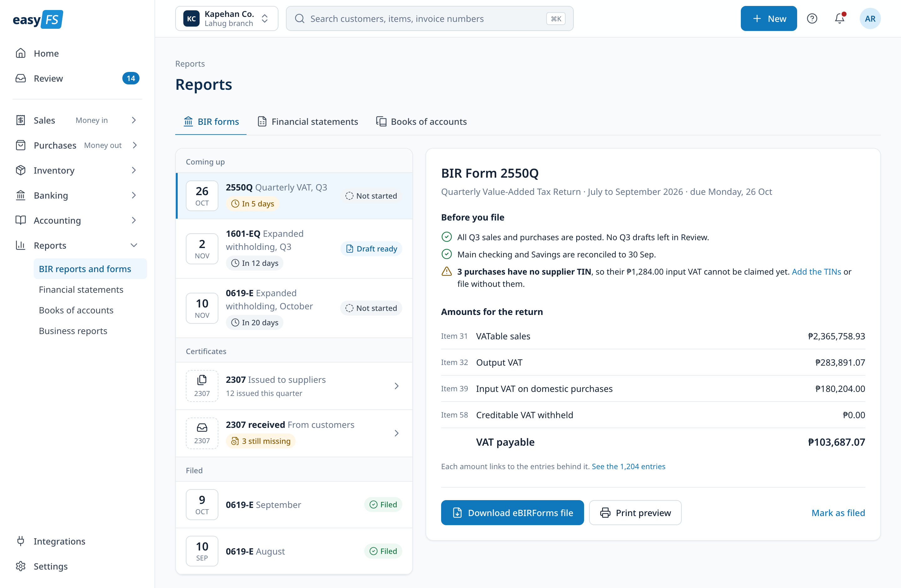Click the easyFS logo

coord(38,19)
